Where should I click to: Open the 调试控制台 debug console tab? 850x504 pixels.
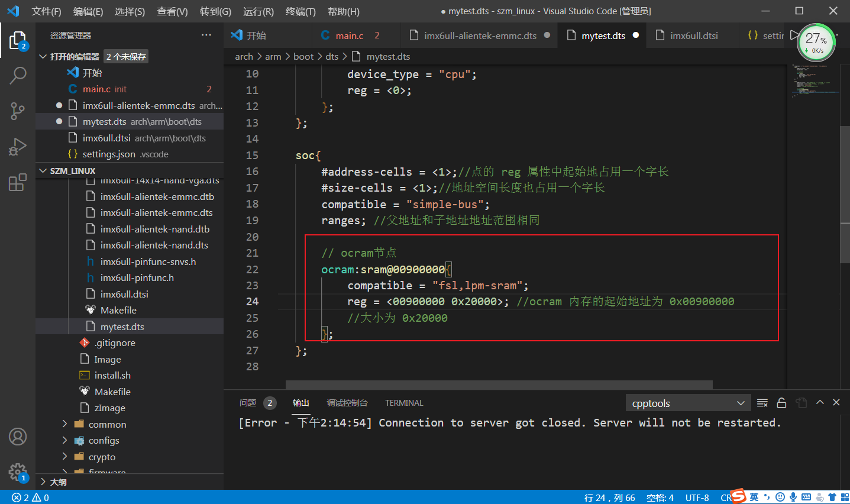(347, 403)
